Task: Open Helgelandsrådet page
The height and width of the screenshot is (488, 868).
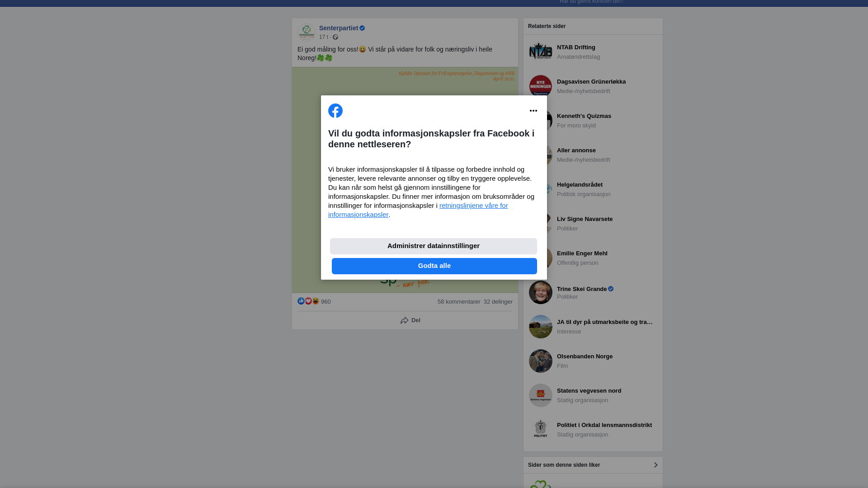Action: click(x=580, y=185)
